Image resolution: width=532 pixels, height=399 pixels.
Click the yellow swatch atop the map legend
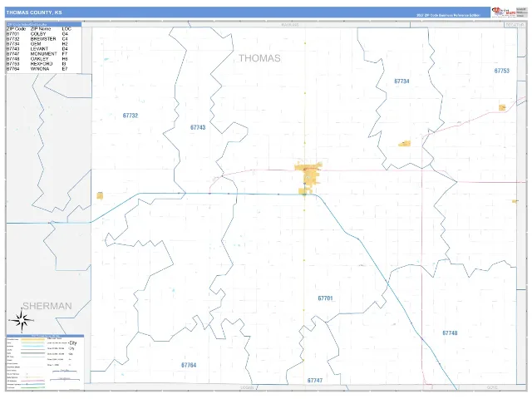point(32,339)
